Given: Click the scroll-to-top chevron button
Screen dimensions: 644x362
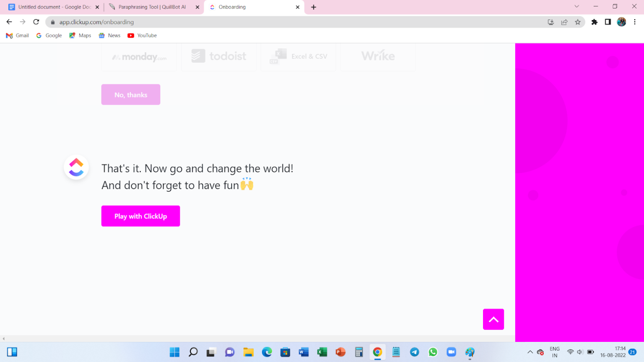Looking at the screenshot, I should tap(493, 319).
